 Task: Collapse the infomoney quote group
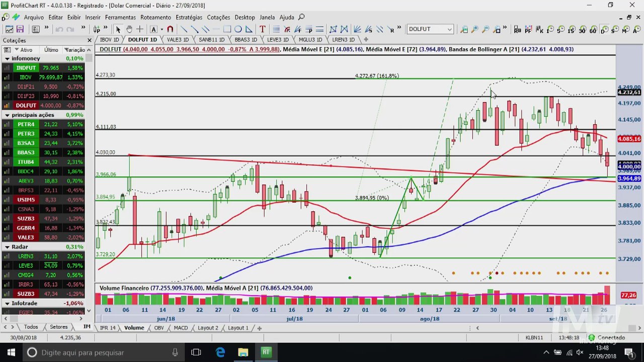coord(7,58)
